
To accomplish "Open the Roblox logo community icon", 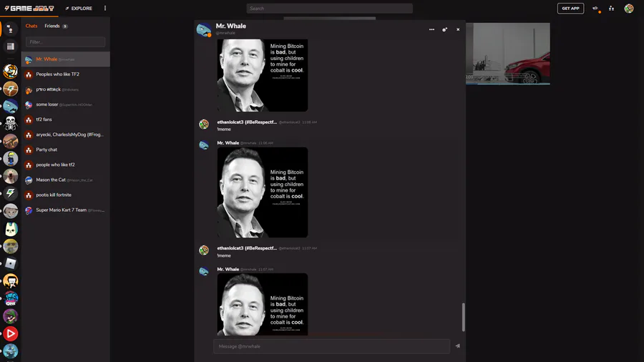I will click(10, 263).
